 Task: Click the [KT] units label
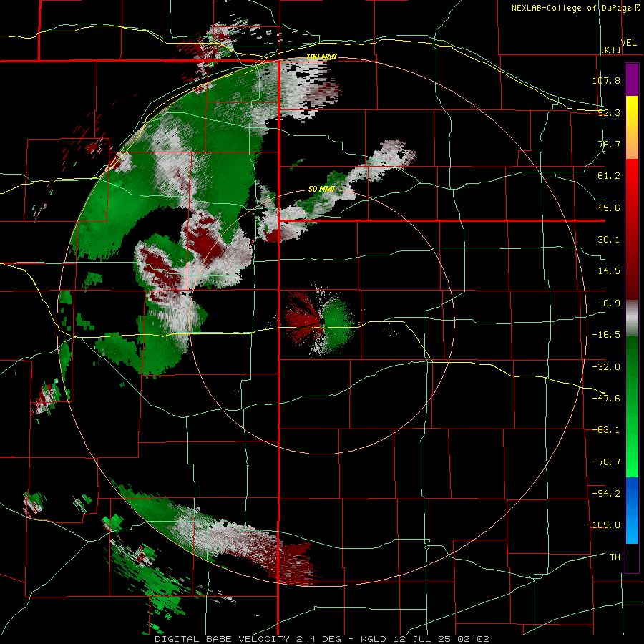point(611,49)
